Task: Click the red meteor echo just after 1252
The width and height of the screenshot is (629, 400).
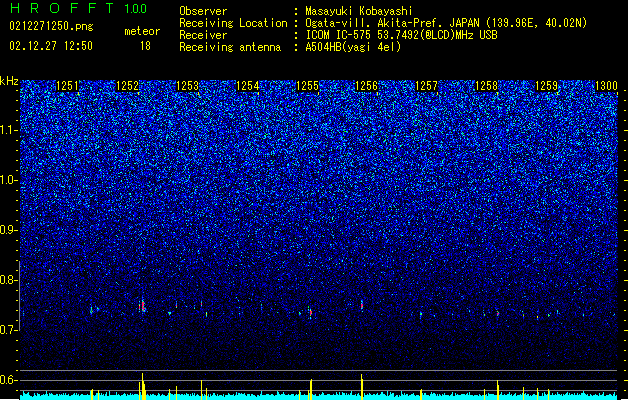Action: point(142,306)
